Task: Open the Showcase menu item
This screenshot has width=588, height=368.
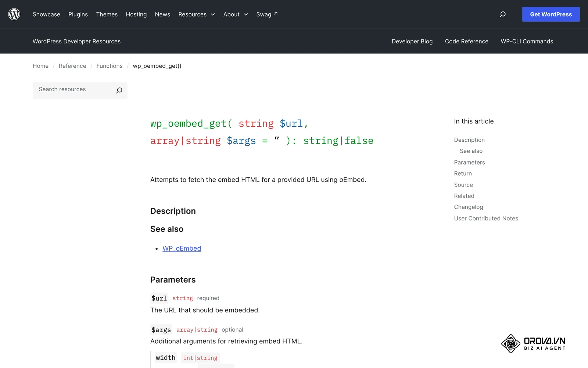Action: (46, 14)
